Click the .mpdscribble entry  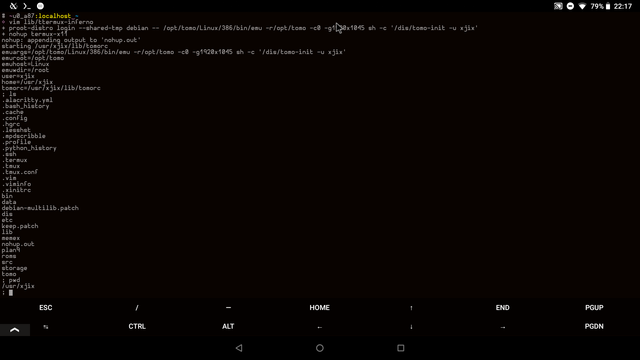[x=24, y=136]
